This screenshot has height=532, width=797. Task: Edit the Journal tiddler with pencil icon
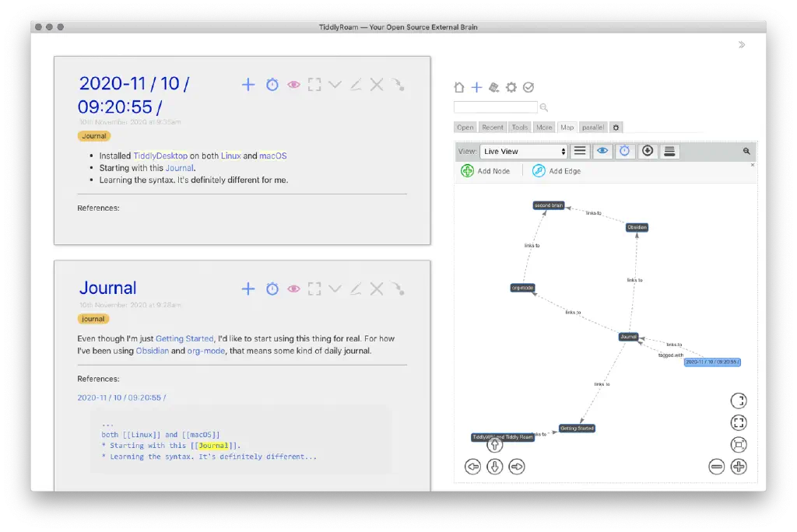click(x=356, y=289)
